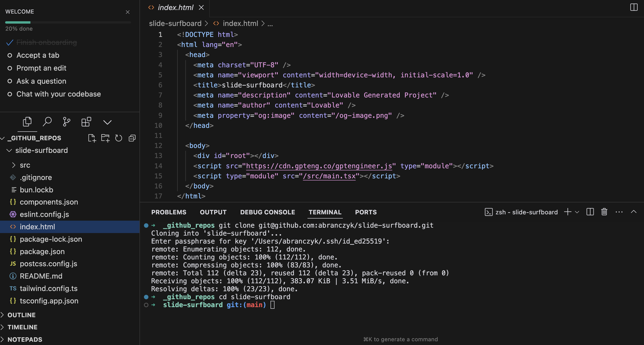Follow the /src/main.tsx link
The width and height of the screenshot is (644, 345).
pos(329,176)
